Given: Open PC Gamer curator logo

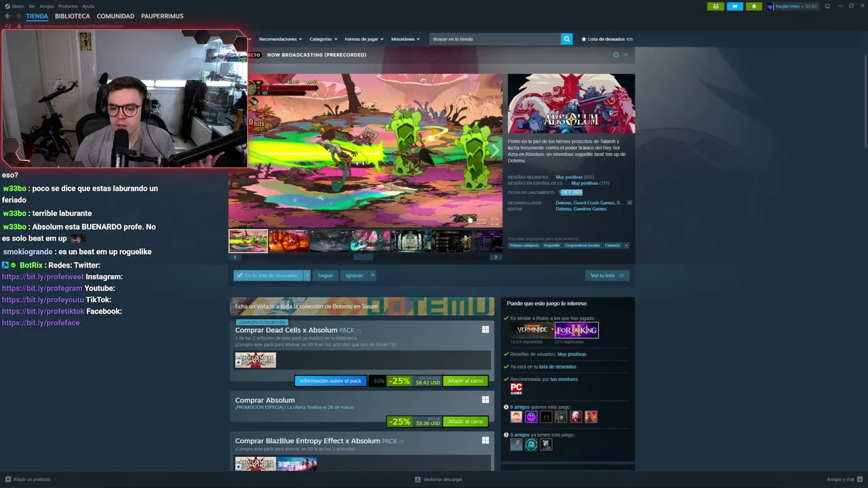Looking at the screenshot, I should [516, 389].
